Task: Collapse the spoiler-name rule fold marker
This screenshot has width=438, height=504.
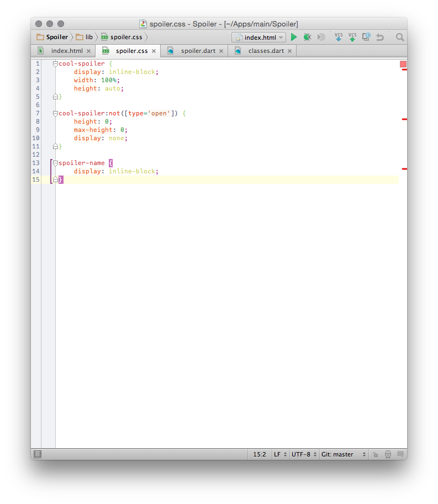Action: coord(55,163)
